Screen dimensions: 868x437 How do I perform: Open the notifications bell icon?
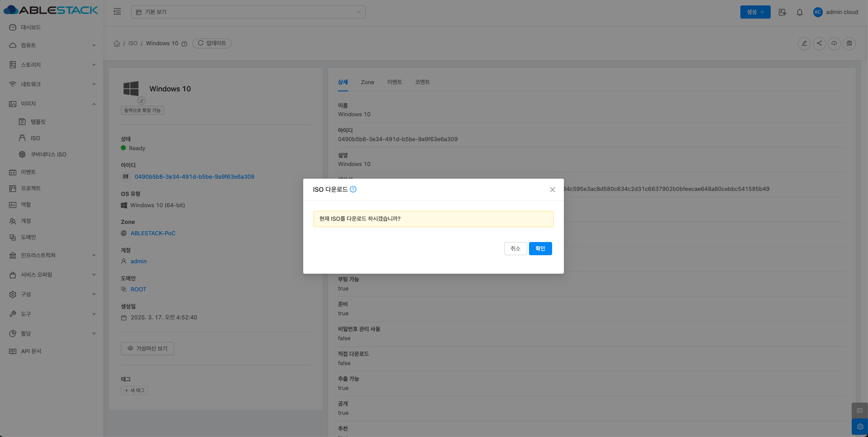point(799,12)
